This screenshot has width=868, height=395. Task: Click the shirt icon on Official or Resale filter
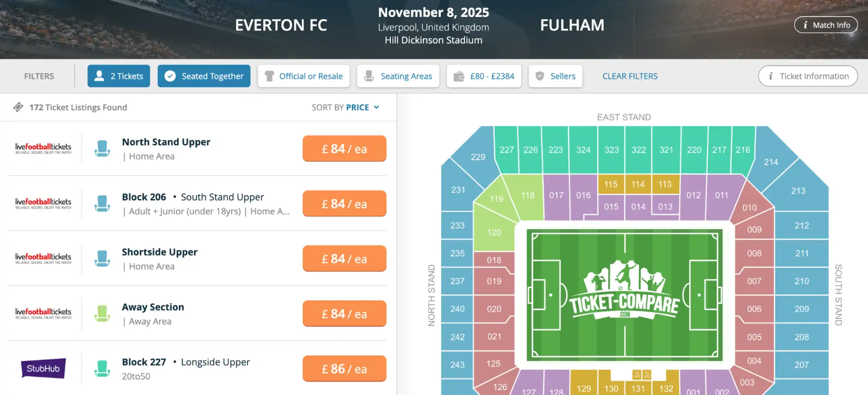pyautogui.click(x=271, y=76)
